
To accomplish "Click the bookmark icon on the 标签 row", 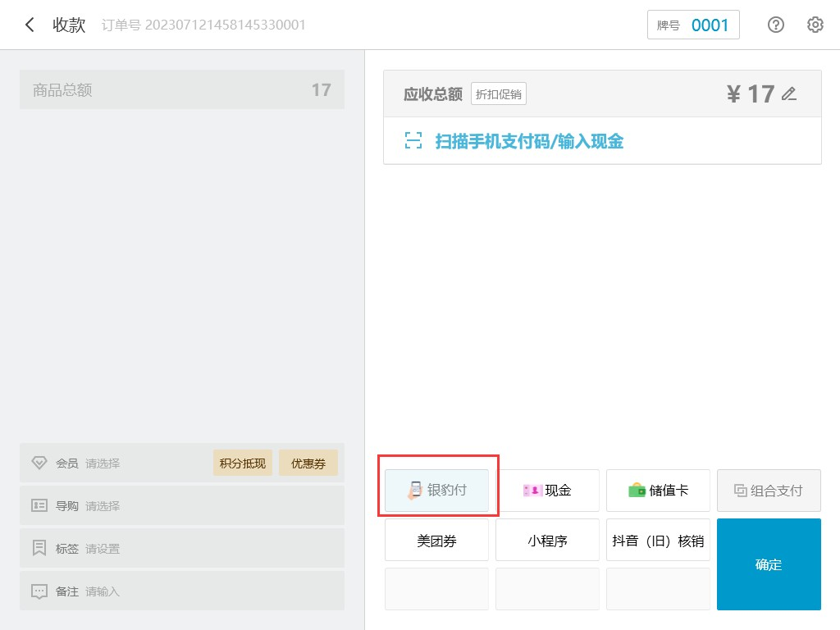I will point(39,548).
